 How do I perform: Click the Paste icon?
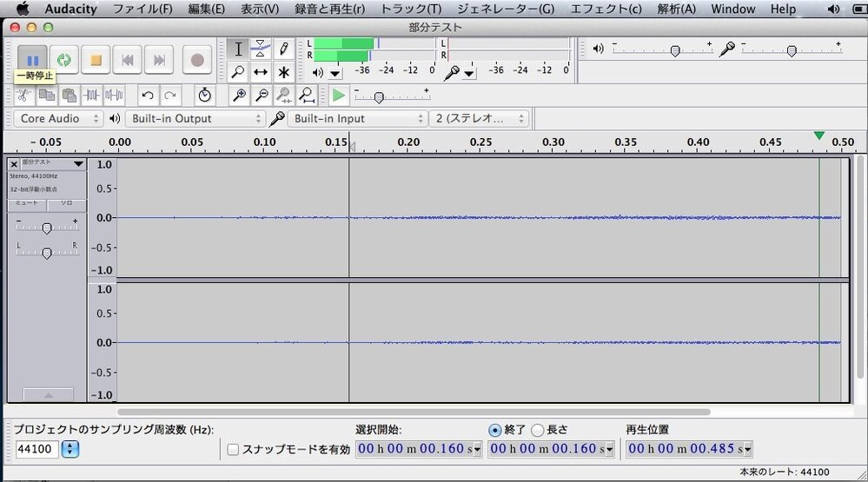70,96
